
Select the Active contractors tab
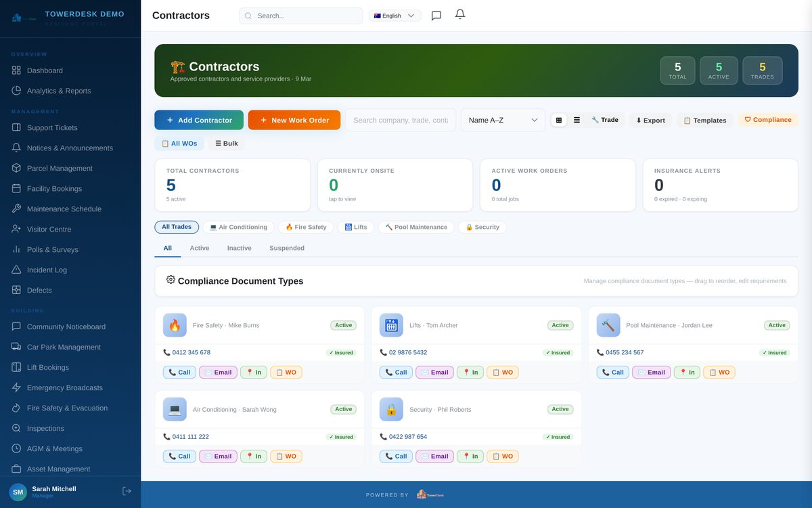199,248
